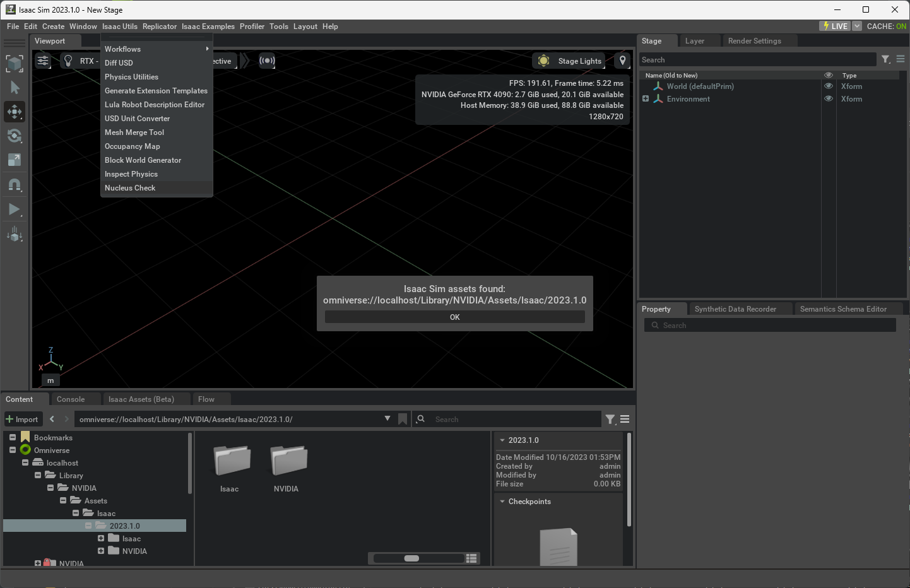Click the viewport location pin icon
This screenshot has height=588, width=910.
622,61
